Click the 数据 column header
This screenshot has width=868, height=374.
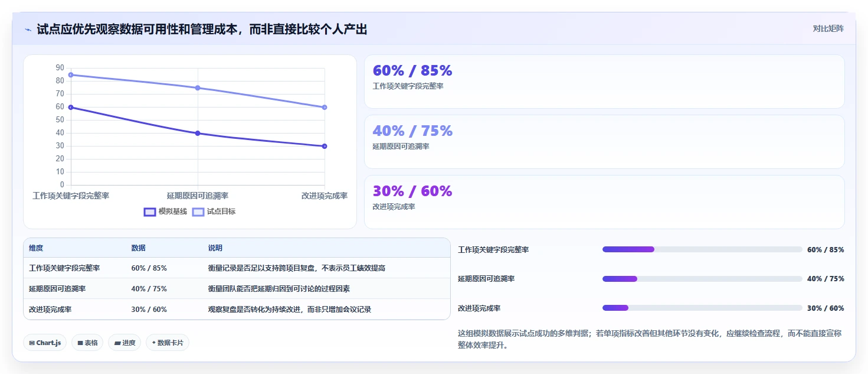138,248
